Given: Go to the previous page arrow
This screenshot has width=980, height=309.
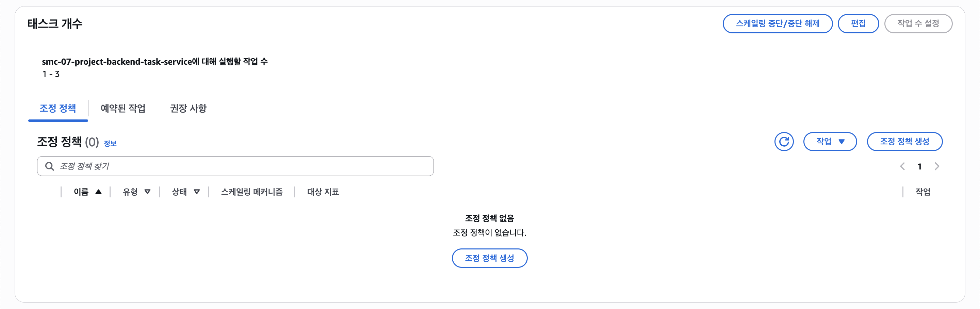Looking at the screenshot, I should click(x=902, y=166).
